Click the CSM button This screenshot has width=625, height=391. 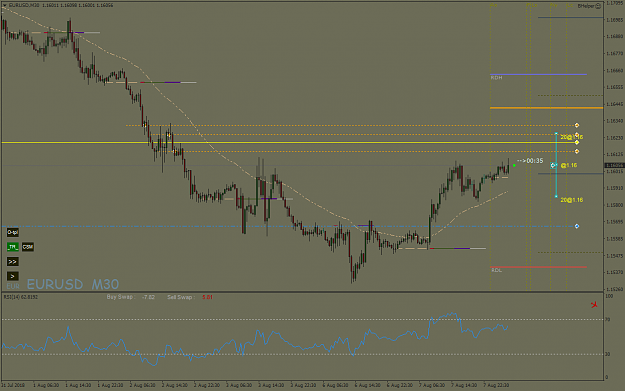(28, 247)
